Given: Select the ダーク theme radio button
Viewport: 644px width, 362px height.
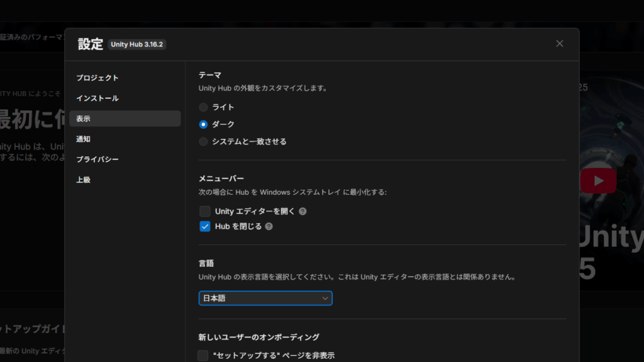Looking at the screenshot, I should coord(203,124).
